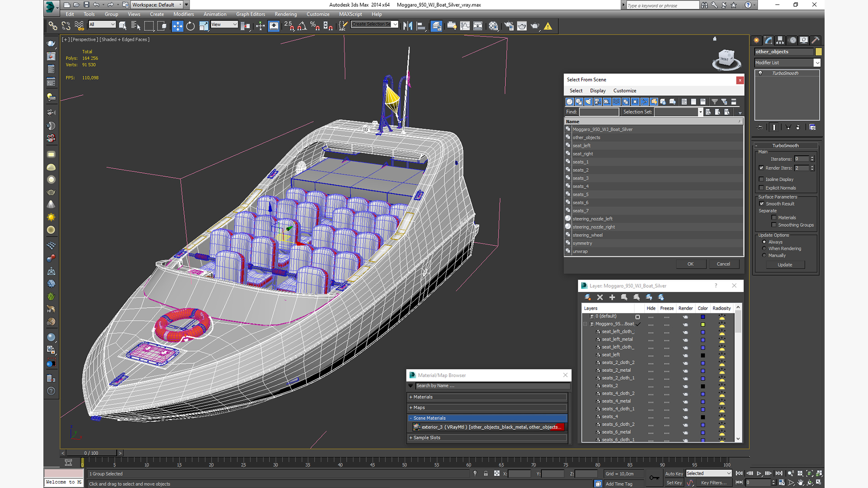Toggle Display Lights filter in Select From Scene

point(588,102)
